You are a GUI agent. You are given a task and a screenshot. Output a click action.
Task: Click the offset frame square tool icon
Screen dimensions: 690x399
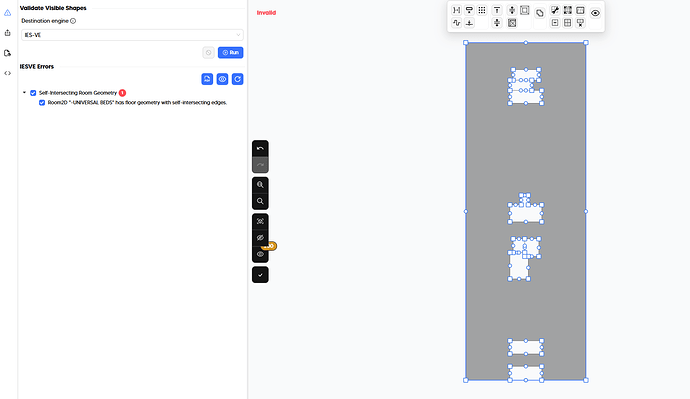click(525, 10)
